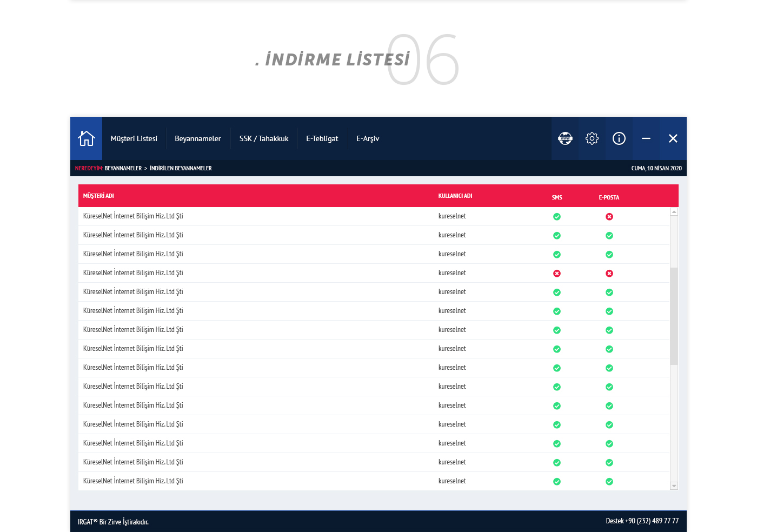Minimize the application window

point(646,138)
